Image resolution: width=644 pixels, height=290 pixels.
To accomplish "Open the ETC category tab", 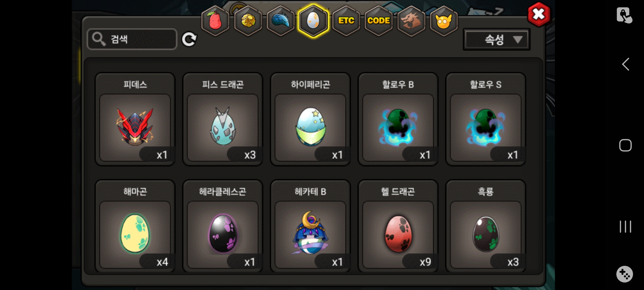I will (346, 21).
